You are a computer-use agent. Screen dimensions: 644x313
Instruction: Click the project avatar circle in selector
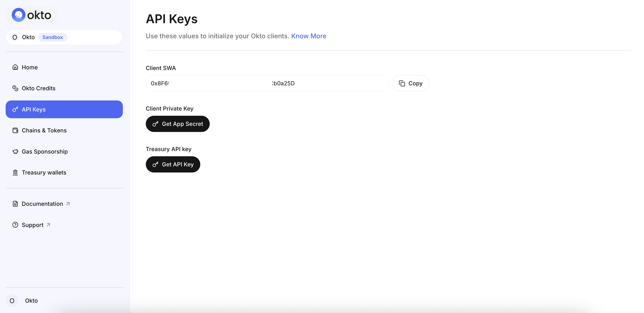pyautogui.click(x=15, y=37)
